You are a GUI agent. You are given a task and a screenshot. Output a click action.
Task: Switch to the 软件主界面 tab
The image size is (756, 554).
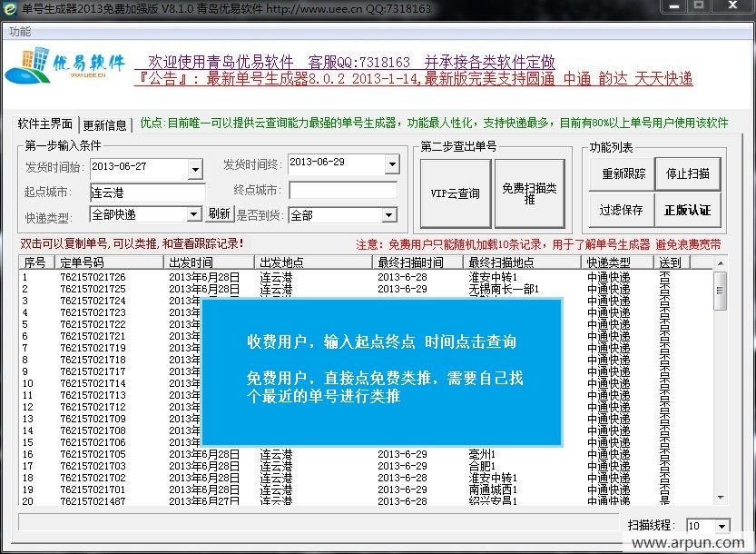point(44,124)
